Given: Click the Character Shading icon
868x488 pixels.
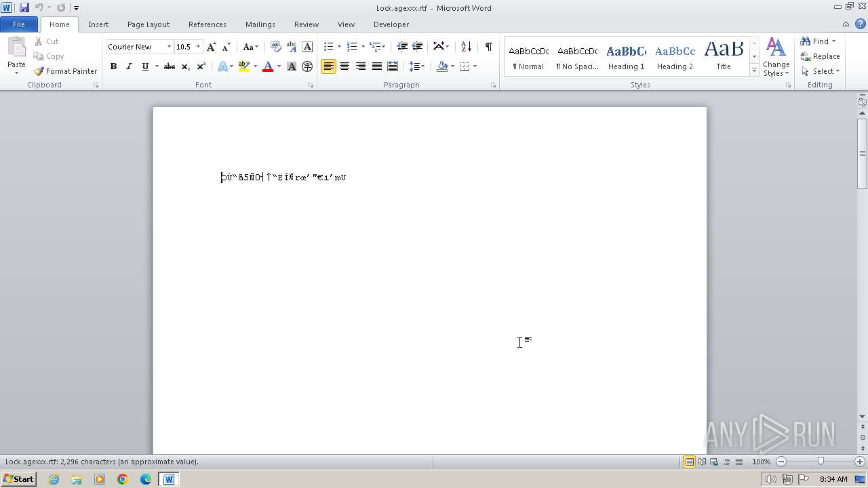Looking at the screenshot, I should click(292, 66).
